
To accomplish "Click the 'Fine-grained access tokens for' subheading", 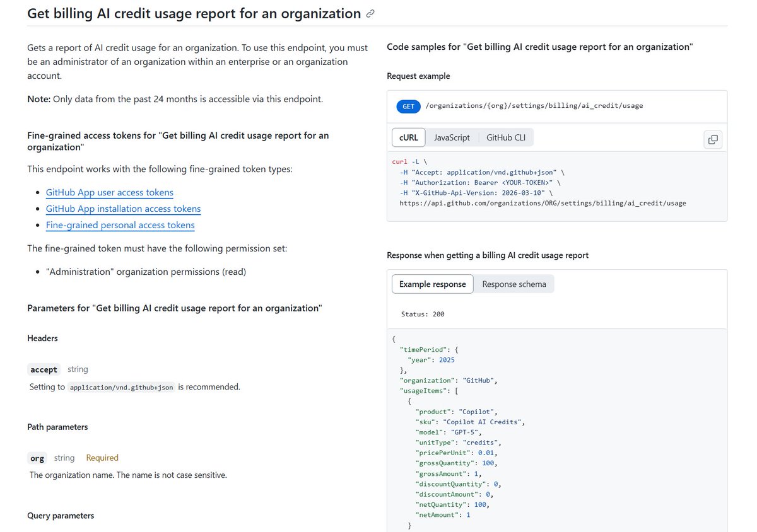I will (178, 141).
